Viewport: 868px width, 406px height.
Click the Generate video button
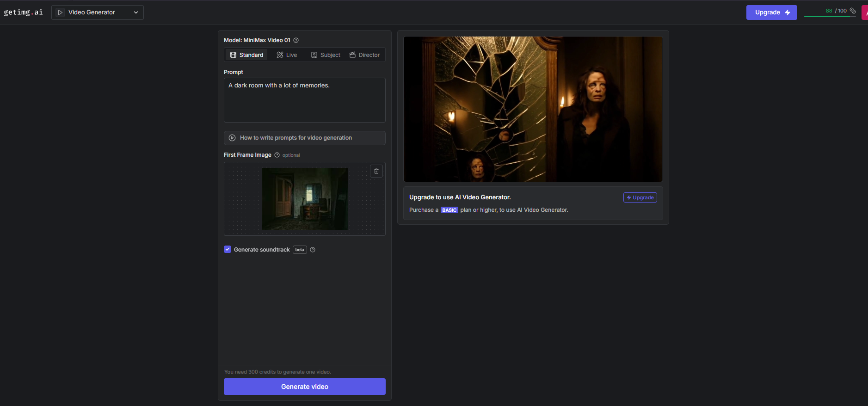(305, 387)
